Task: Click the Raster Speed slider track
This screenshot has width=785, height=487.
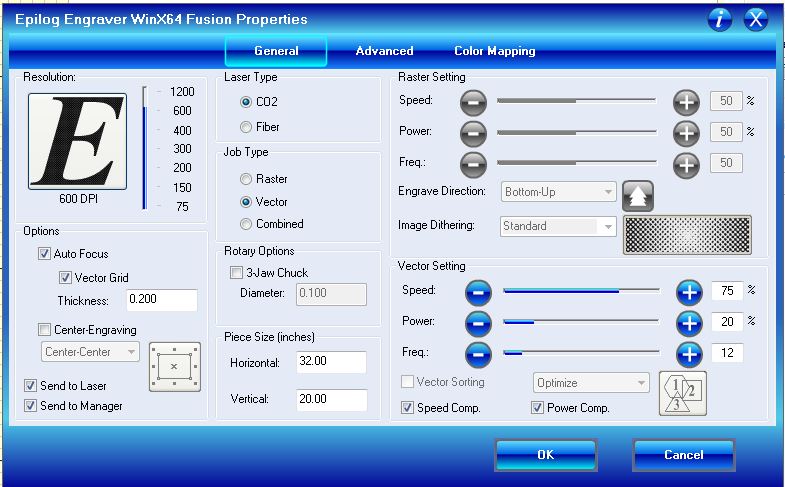Action: (576, 101)
